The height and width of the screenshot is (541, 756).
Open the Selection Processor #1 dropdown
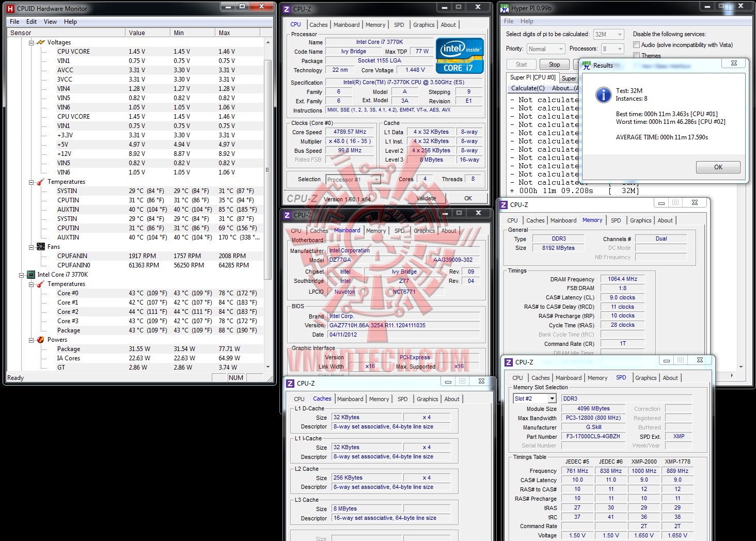(353, 180)
